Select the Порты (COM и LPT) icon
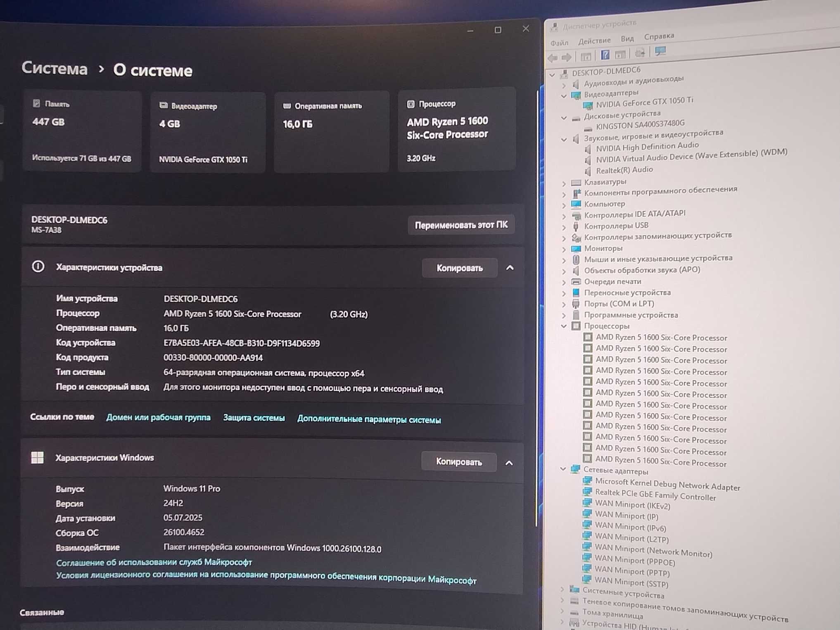 tap(576, 304)
